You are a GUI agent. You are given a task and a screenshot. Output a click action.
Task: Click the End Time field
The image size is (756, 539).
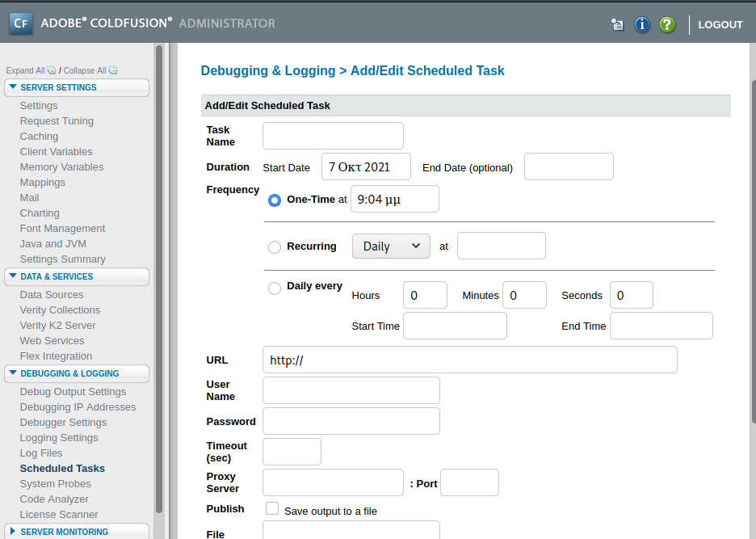661,326
